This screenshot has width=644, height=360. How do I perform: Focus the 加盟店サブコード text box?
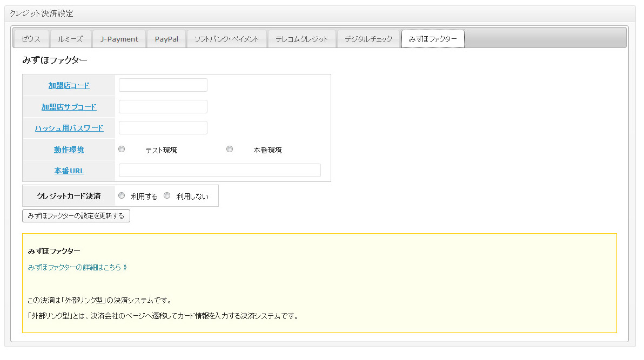click(x=163, y=107)
